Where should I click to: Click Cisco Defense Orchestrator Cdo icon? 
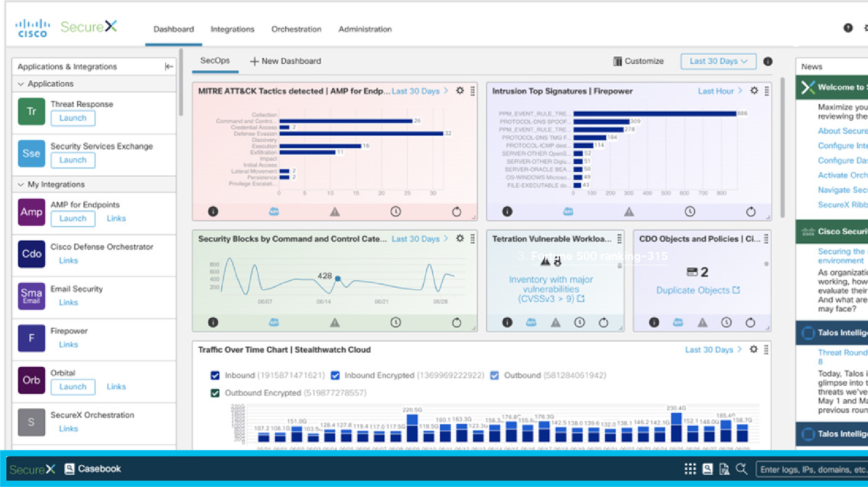(x=32, y=254)
